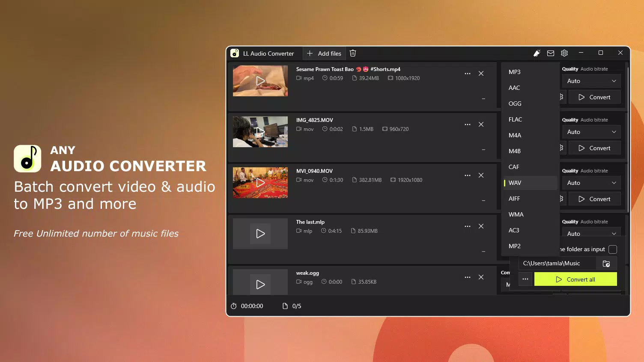
Task: Open more options for The last.mlp
Action: pyautogui.click(x=468, y=226)
